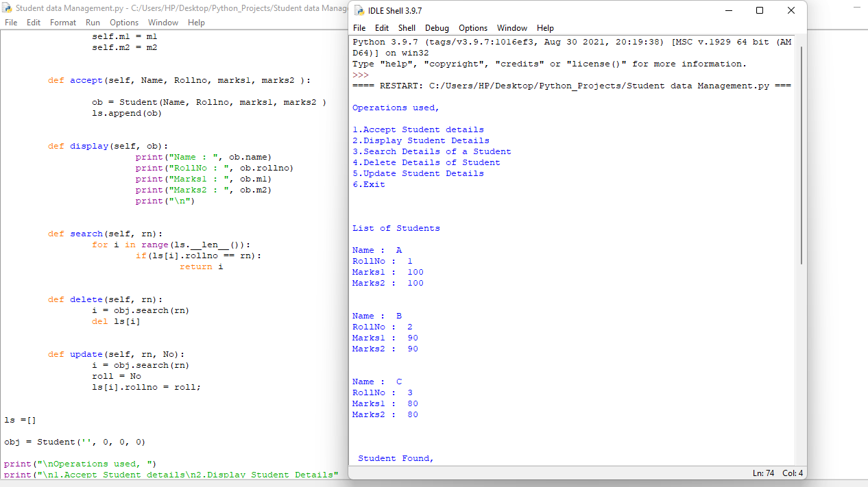The width and height of the screenshot is (868, 487).
Task: Click 'Marks1 : 80' output line
Action: [x=385, y=403]
